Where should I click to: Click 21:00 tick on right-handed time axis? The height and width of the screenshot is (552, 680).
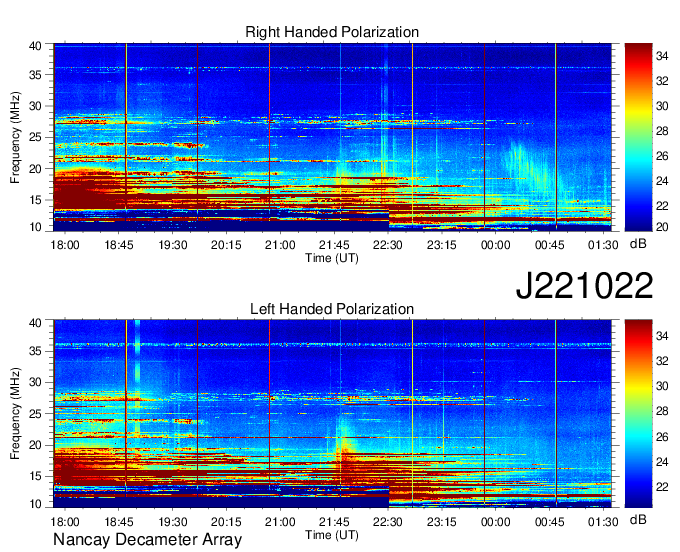280,245
